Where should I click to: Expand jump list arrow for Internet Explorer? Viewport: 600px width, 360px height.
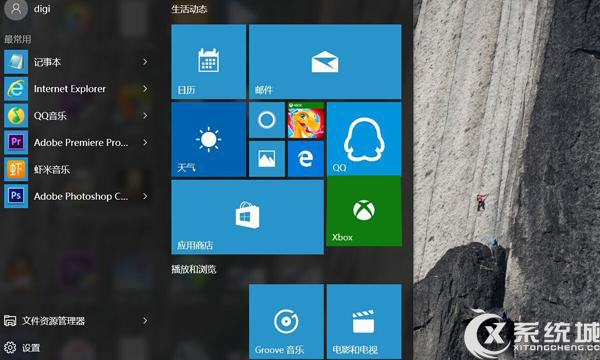[145, 89]
